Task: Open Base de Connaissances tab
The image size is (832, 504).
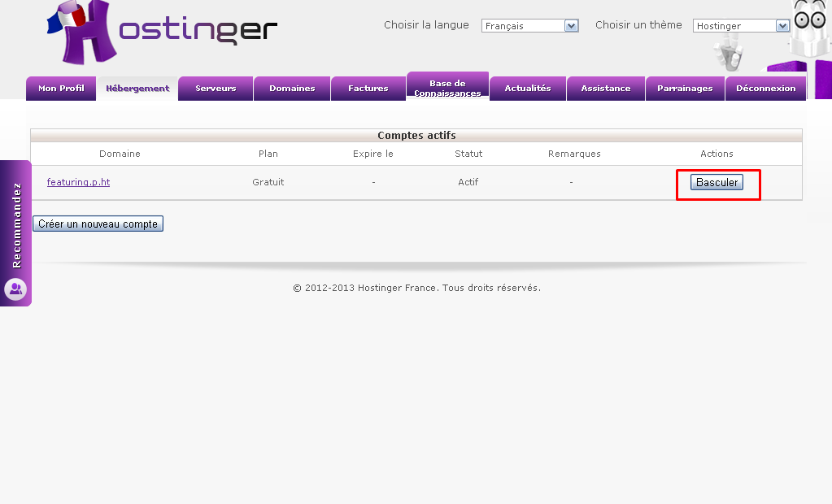Action: click(447, 88)
